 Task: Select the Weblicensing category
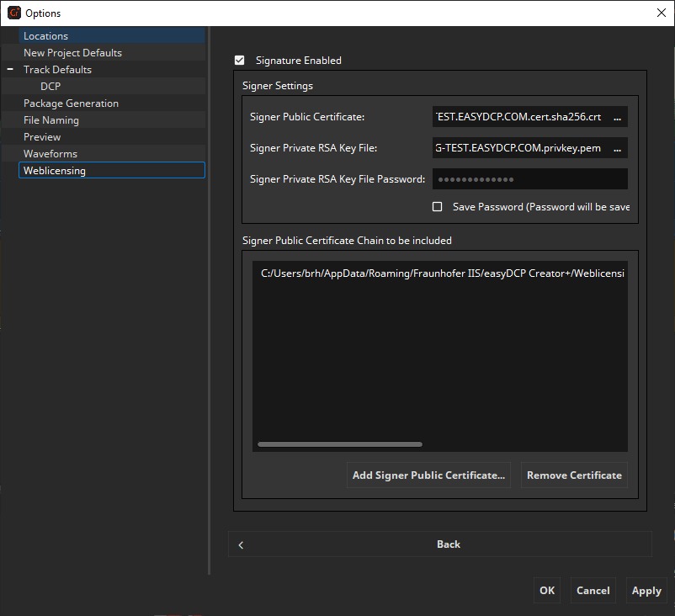[55, 171]
